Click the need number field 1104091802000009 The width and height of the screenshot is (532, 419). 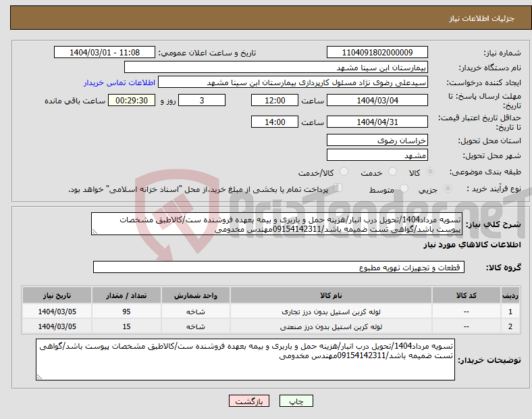pyautogui.click(x=377, y=52)
